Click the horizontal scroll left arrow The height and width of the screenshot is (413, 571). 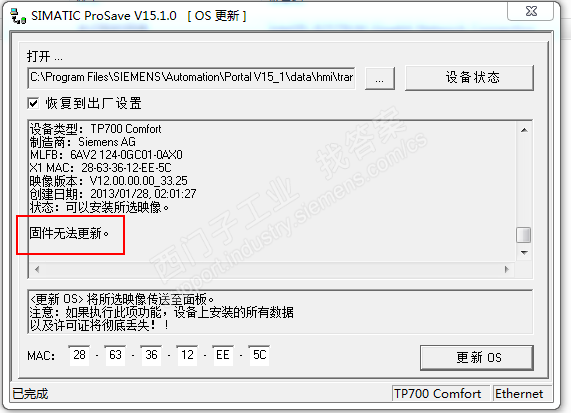[x=37, y=270]
